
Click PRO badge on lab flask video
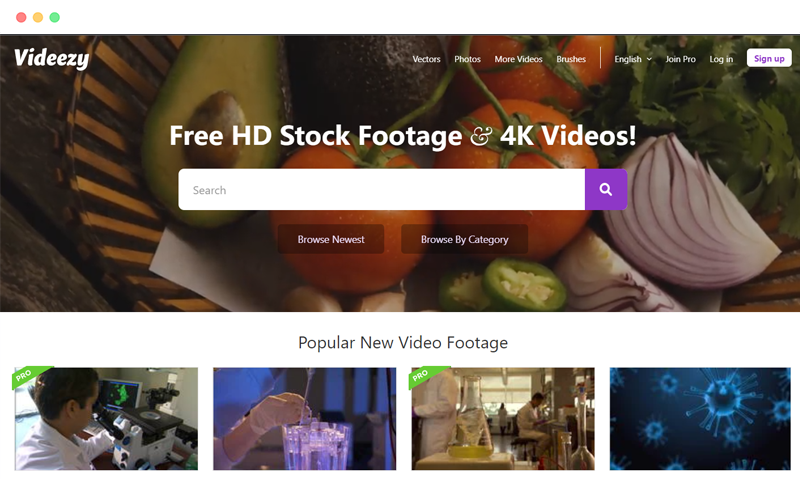426,375
